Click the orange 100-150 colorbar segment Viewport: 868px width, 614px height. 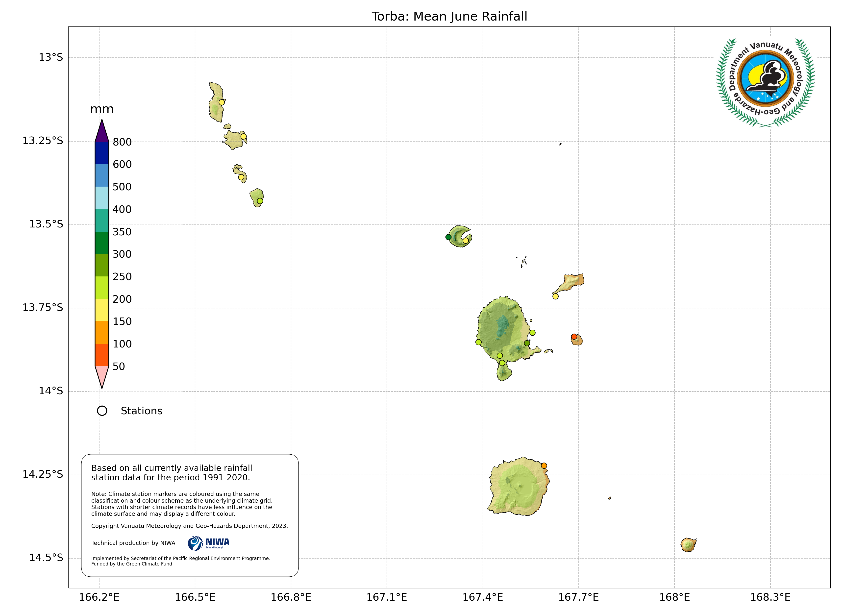click(x=102, y=332)
